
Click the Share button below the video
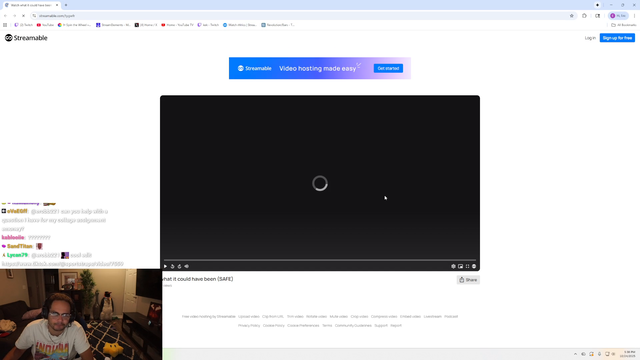[468, 280]
